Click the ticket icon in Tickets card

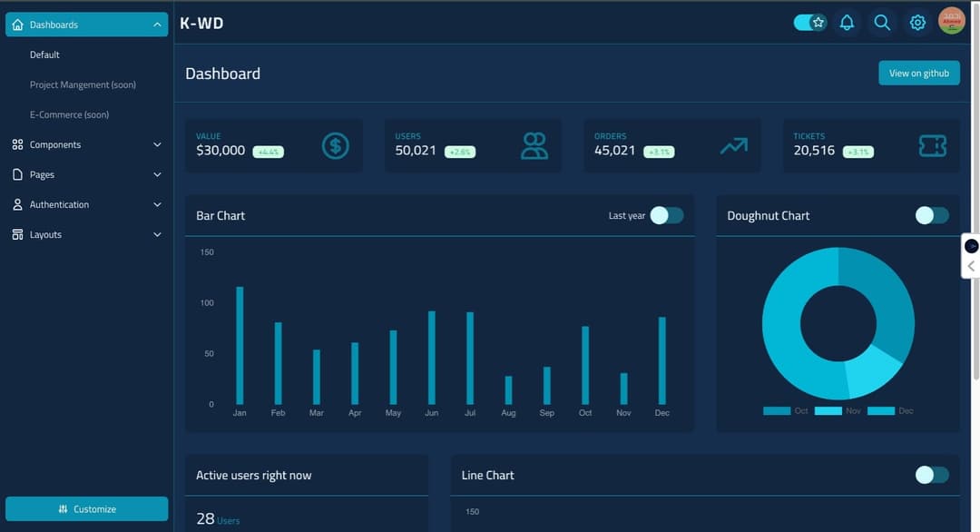933,145
